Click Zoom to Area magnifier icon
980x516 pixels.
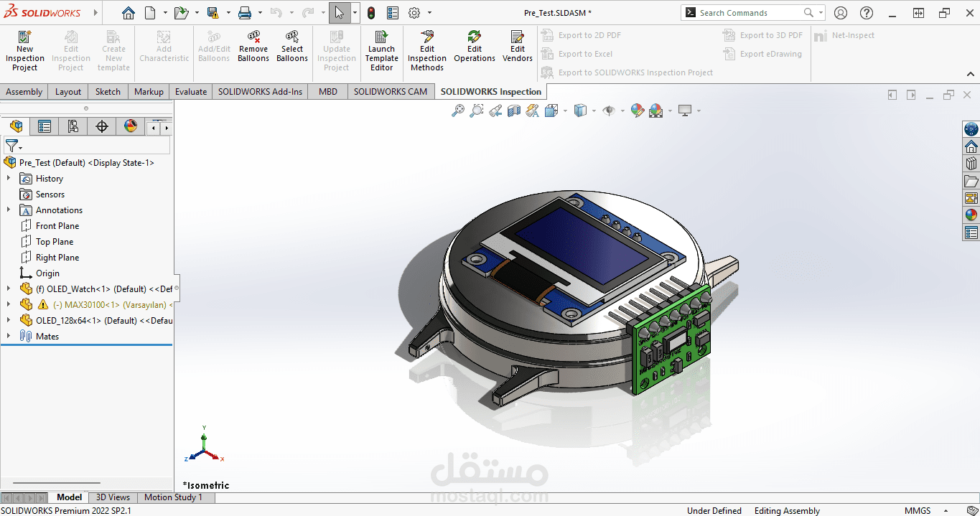click(x=477, y=111)
